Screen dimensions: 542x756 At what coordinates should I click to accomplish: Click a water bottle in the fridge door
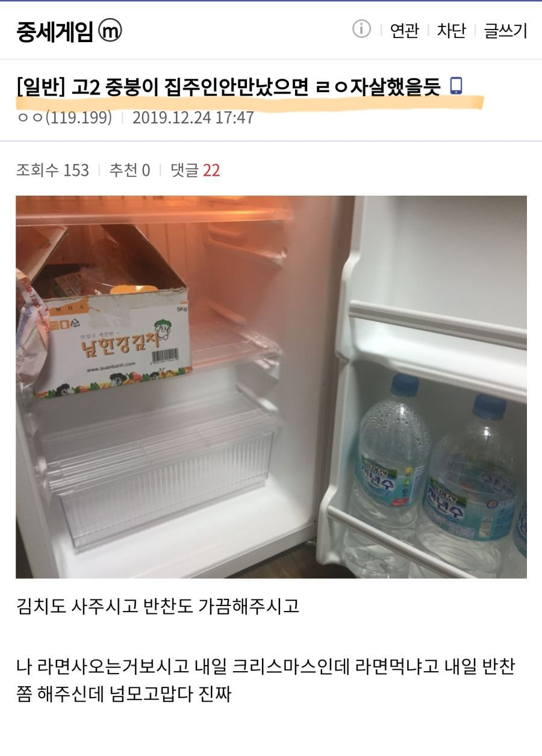tap(392, 457)
